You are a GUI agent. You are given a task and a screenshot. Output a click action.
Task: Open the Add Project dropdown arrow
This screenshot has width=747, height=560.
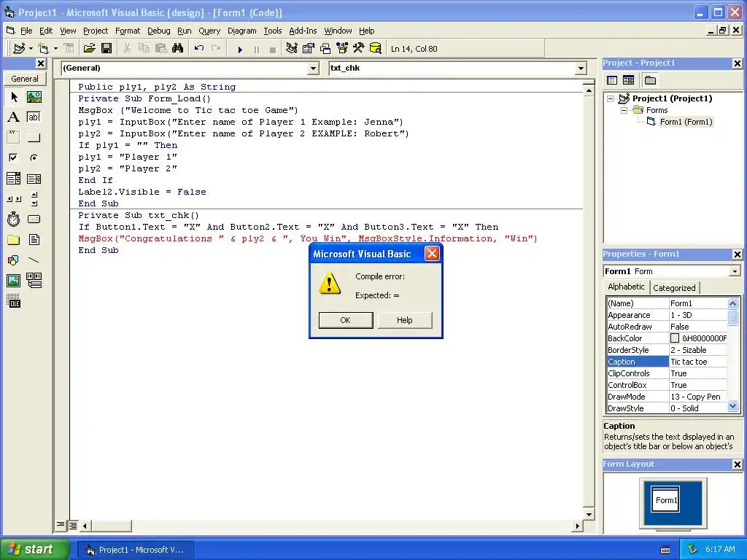[31, 49]
